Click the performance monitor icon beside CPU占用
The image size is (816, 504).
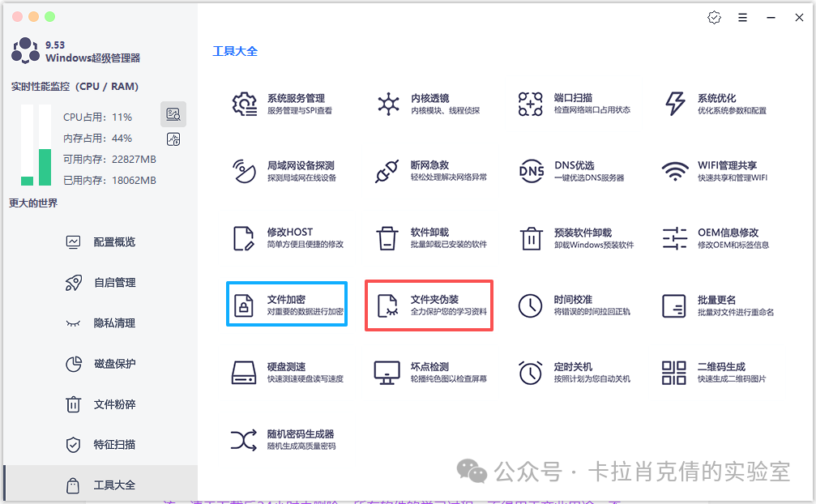click(173, 114)
